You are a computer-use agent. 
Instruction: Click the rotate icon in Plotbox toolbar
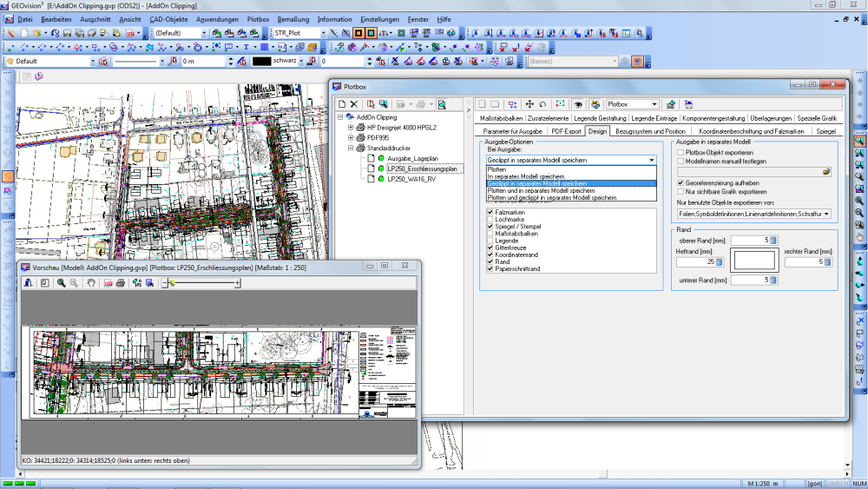(x=542, y=104)
